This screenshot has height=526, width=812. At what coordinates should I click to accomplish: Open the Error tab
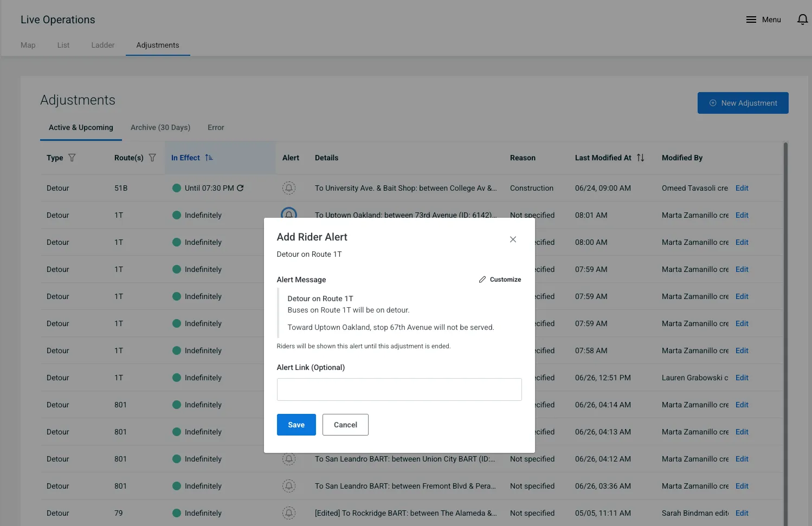pyautogui.click(x=216, y=127)
